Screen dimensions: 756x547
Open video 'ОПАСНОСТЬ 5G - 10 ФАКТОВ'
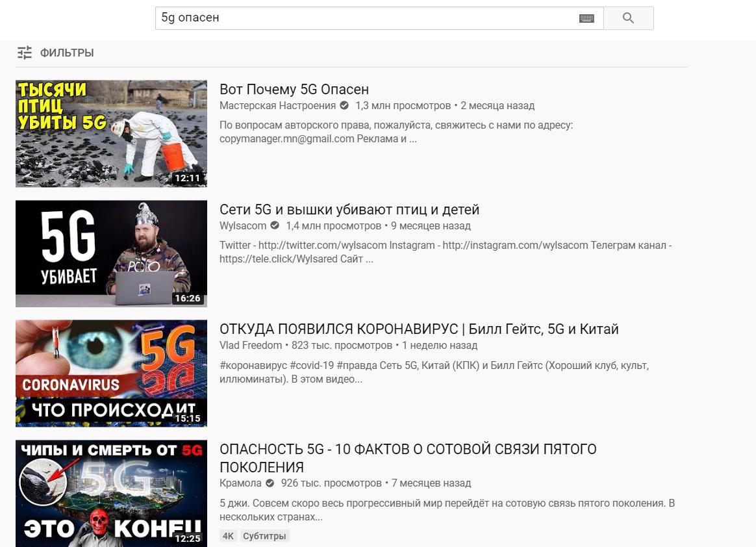tap(408, 458)
